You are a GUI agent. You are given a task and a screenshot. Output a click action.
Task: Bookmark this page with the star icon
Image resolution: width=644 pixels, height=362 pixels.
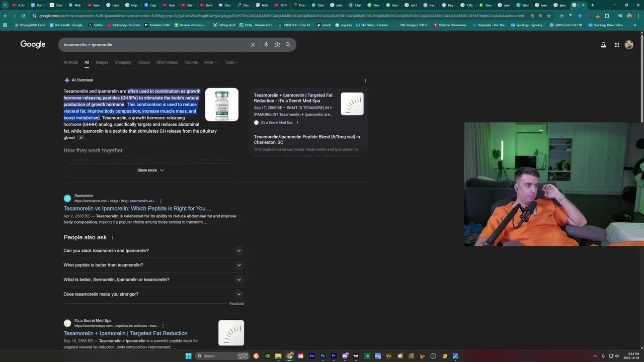pyautogui.click(x=549, y=16)
